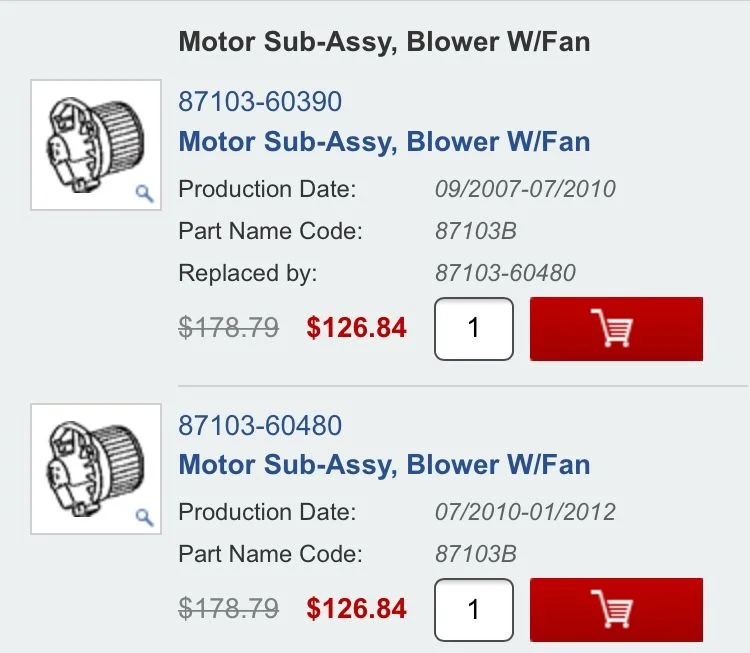Click the Replaced by value 87103-60480
750x653 pixels.
505,273
